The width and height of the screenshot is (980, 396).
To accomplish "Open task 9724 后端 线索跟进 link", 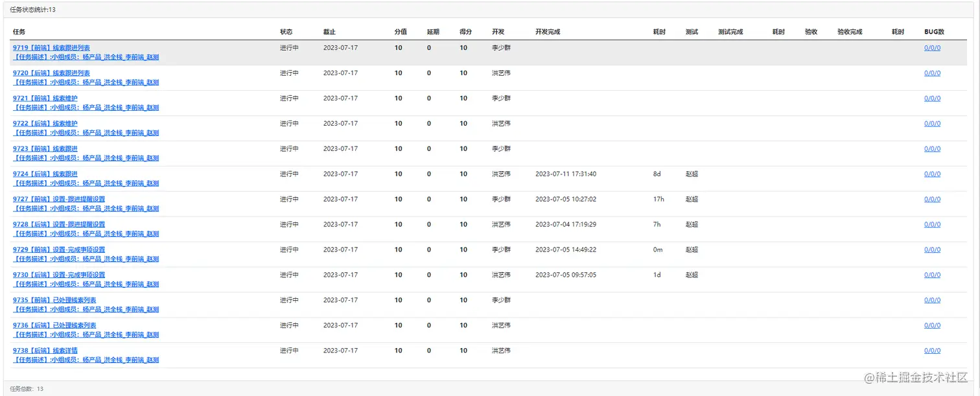I will [45, 174].
